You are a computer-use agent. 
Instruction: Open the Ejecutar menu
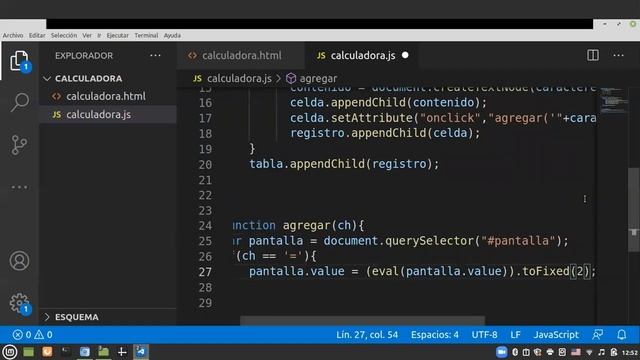coord(118,36)
